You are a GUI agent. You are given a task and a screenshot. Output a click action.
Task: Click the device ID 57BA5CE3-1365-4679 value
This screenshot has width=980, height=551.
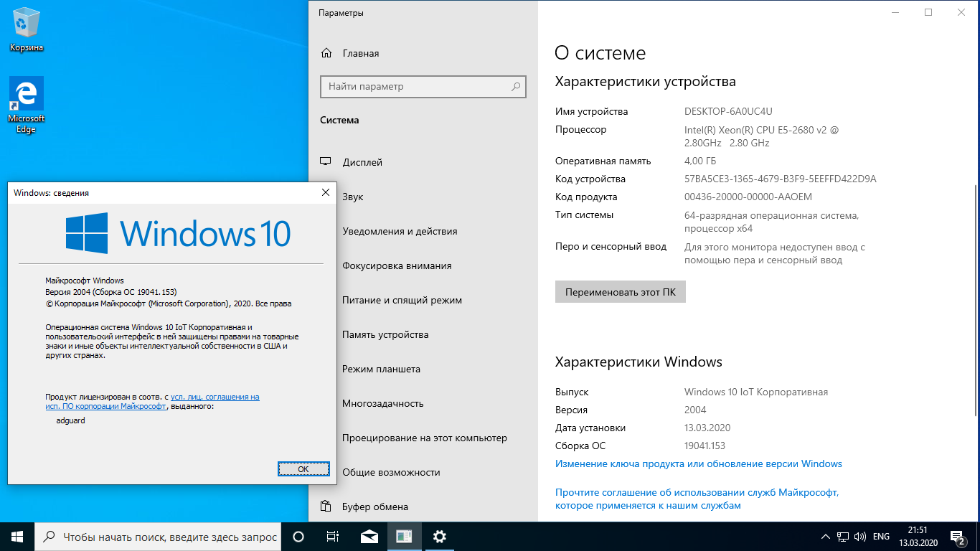click(781, 179)
